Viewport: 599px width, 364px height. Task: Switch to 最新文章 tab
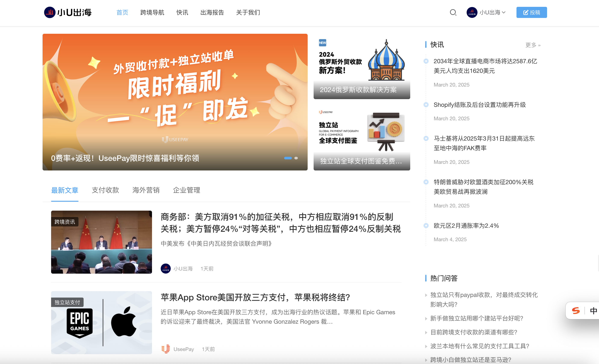click(65, 190)
